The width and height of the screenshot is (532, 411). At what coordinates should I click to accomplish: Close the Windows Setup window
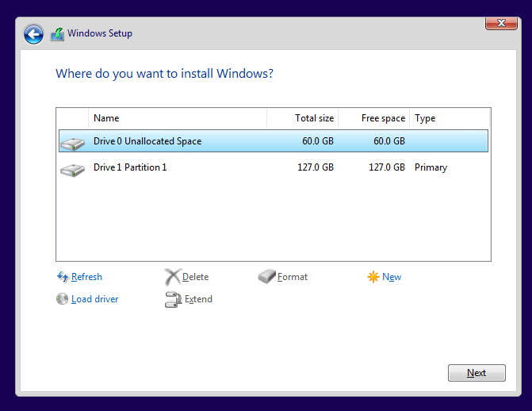point(501,23)
